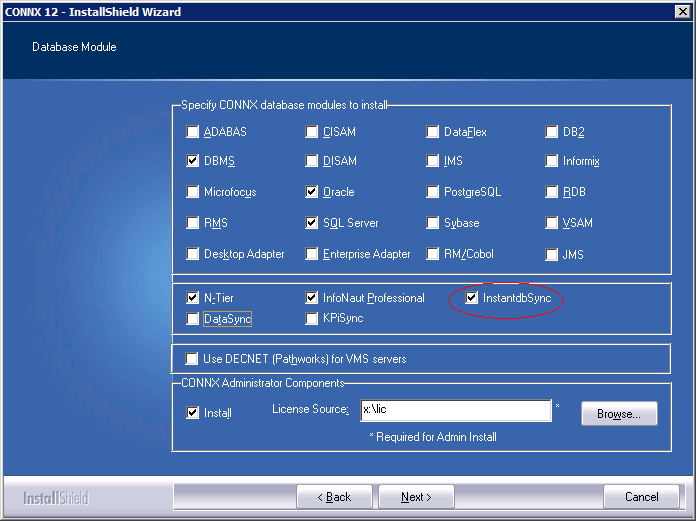Screen dimensions: 696x521
Task: Toggle the InstantdbSync checkbox
Action: (x=471, y=298)
